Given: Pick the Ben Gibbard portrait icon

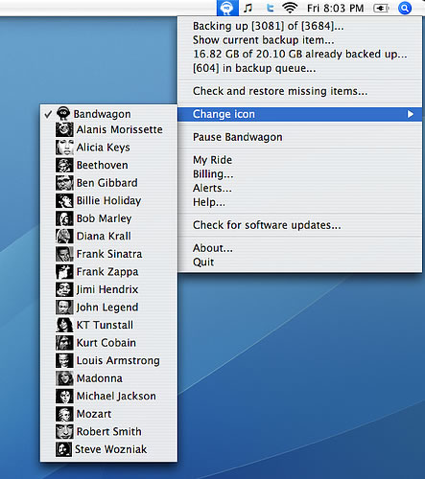Looking at the screenshot, I should tap(64, 183).
